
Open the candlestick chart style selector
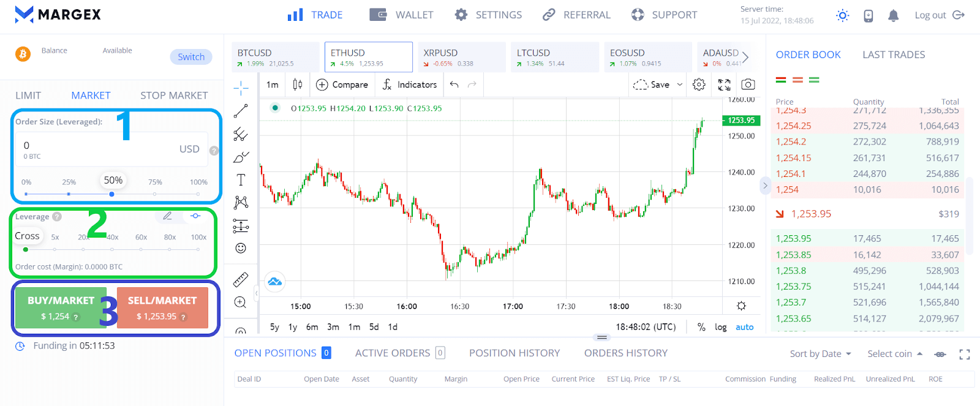click(x=298, y=85)
